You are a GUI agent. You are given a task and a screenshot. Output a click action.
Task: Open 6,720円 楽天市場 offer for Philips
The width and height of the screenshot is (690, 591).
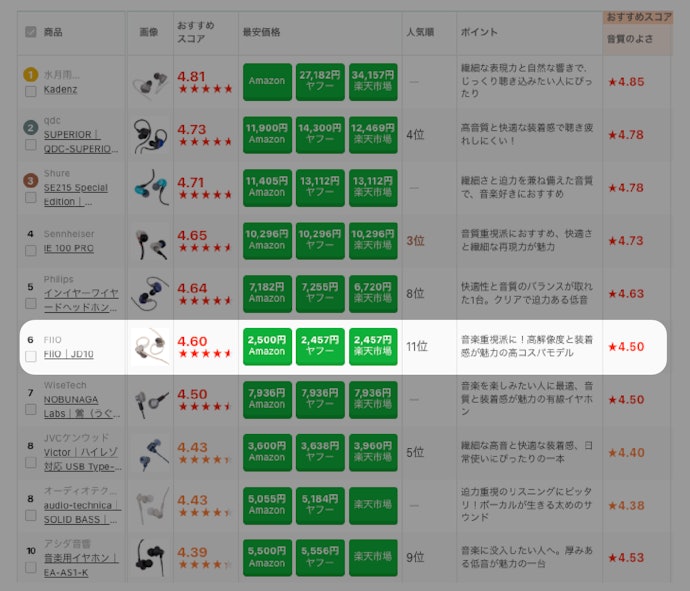click(x=373, y=294)
